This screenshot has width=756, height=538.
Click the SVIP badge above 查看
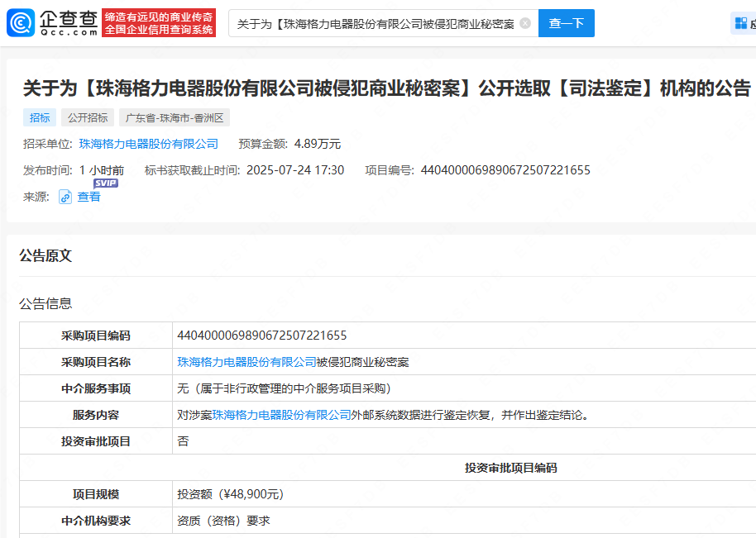click(106, 183)
